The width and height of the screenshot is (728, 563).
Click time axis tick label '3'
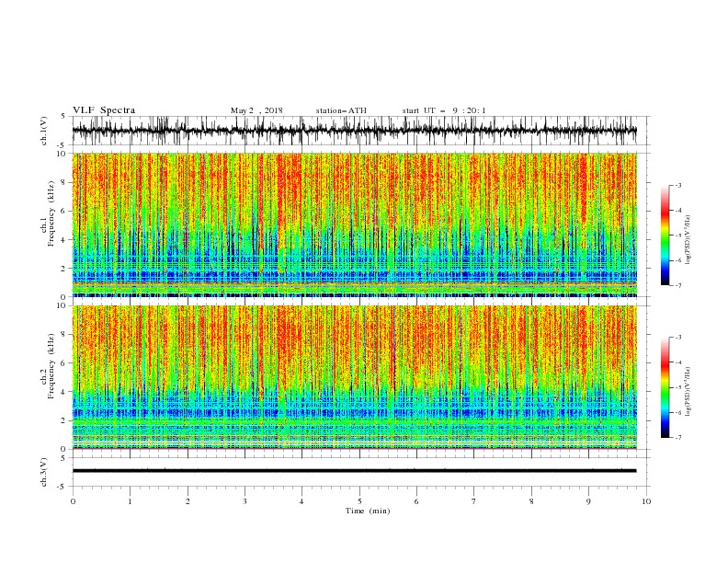pyautogui.click(x=245, y=501)
